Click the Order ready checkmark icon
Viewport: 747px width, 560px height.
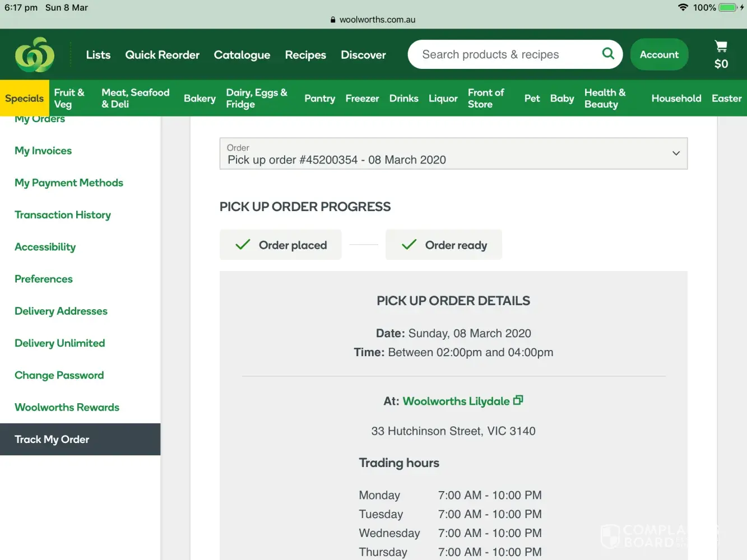click(409, 245)
